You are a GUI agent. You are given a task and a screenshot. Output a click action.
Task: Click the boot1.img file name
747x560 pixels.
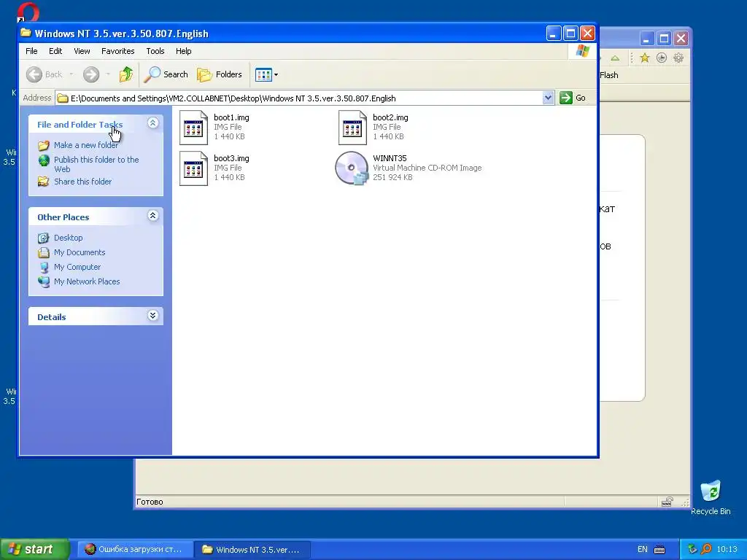tap(231, 117)
